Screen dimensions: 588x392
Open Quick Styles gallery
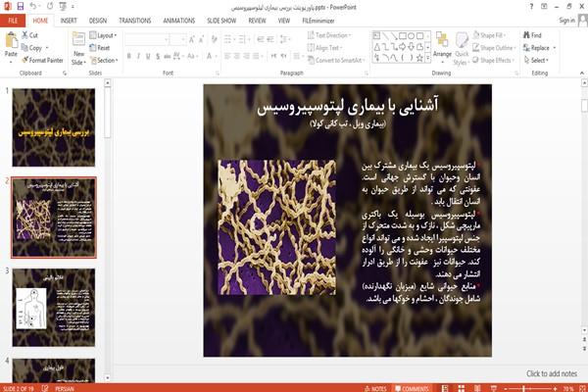pos(462,49)
